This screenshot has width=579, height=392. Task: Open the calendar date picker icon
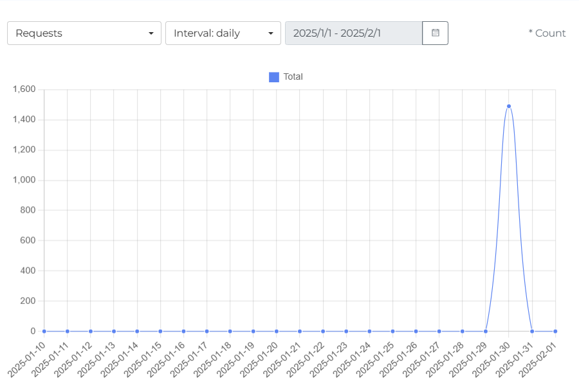pyautogui.click(x=435, y=33)
